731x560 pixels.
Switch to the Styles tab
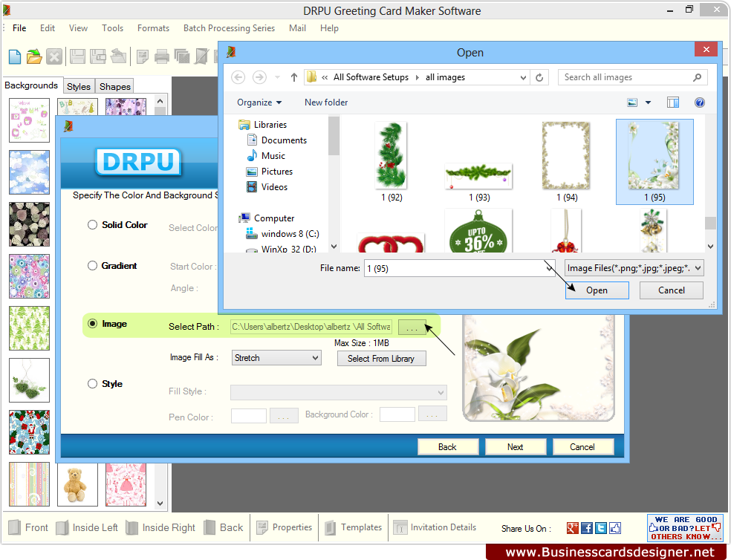coord(78,86)
